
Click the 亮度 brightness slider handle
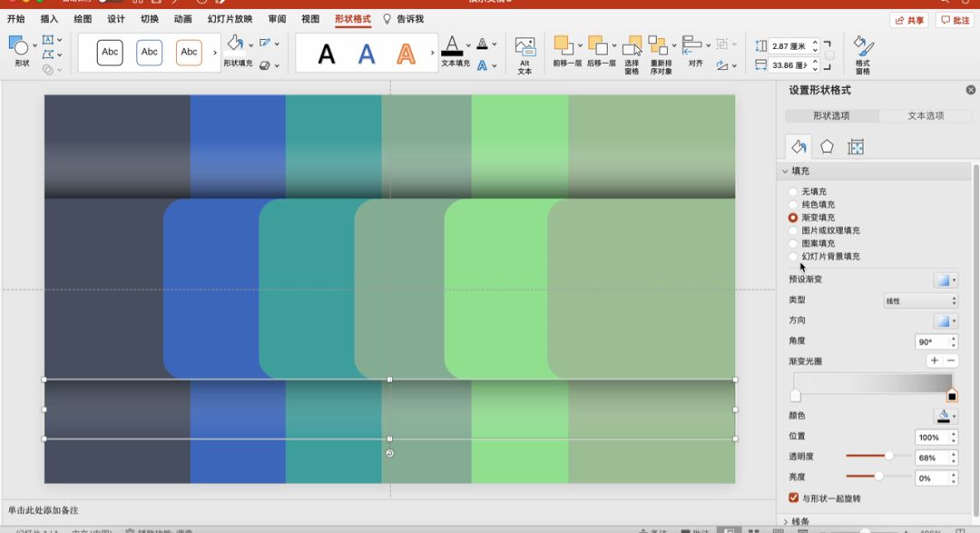pyautogui.click(x=878, y=477)
